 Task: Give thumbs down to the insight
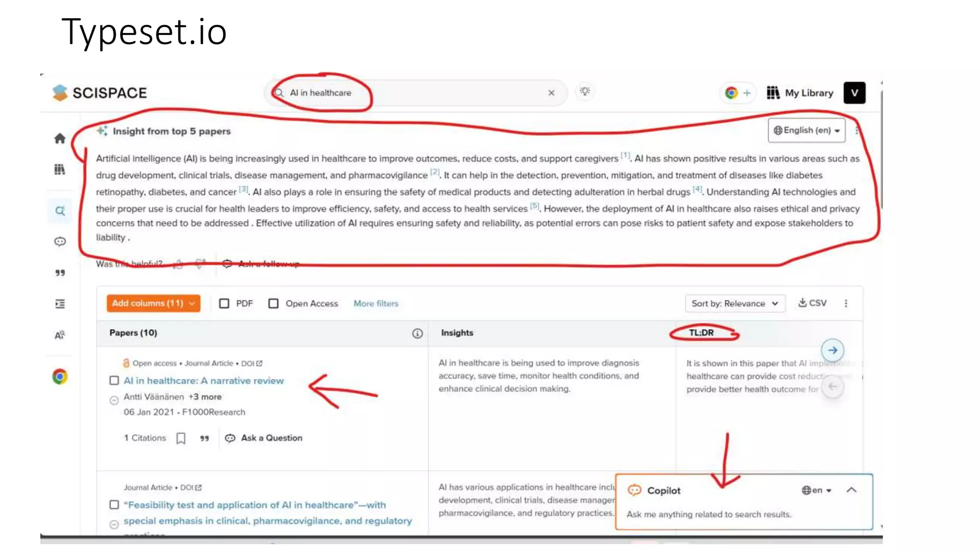click(x=200, y=264)
